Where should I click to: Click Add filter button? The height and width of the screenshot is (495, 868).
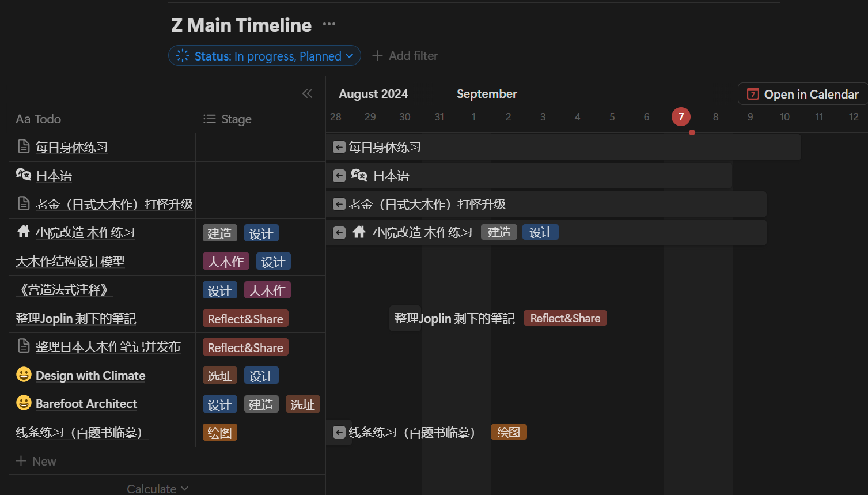pos(405,56)
